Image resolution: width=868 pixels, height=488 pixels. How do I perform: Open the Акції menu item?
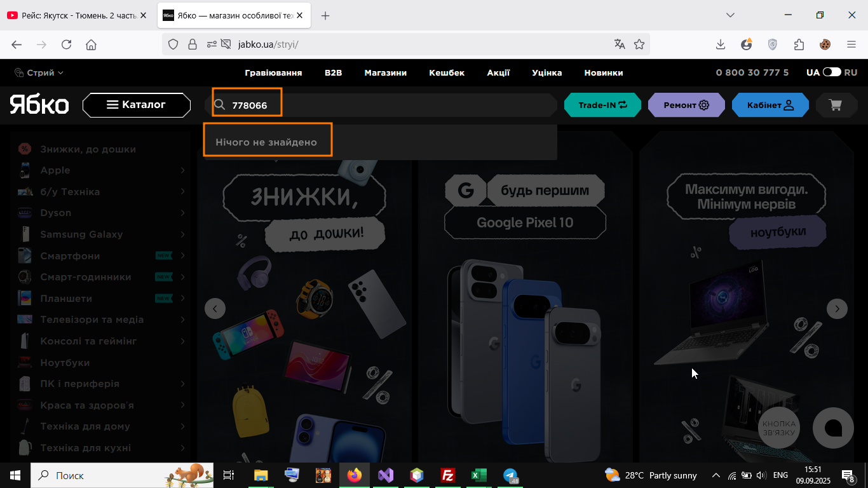click(498, 72)
